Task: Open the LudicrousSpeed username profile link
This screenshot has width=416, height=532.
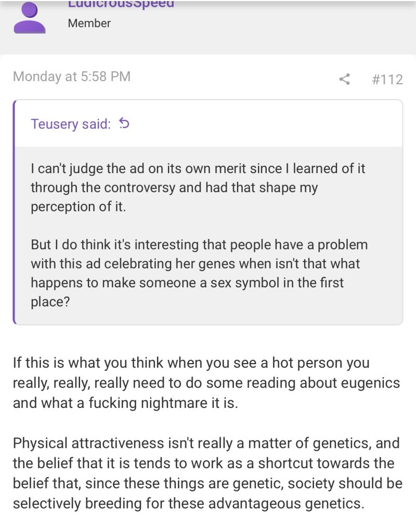Action: click(x=121, y=4)
